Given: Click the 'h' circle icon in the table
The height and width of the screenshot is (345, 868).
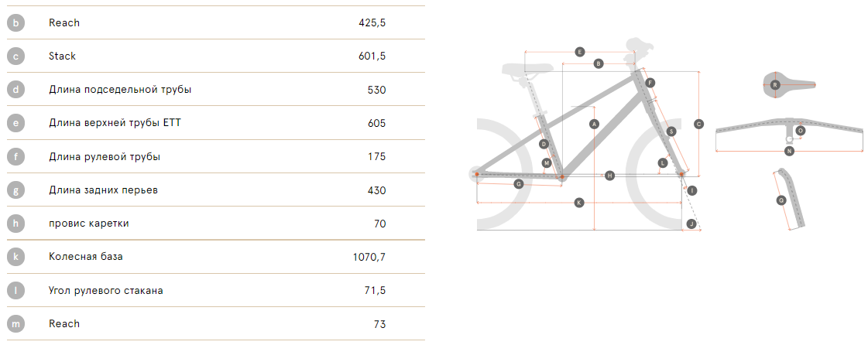Looking at the screenshot, I should [15, 224].
